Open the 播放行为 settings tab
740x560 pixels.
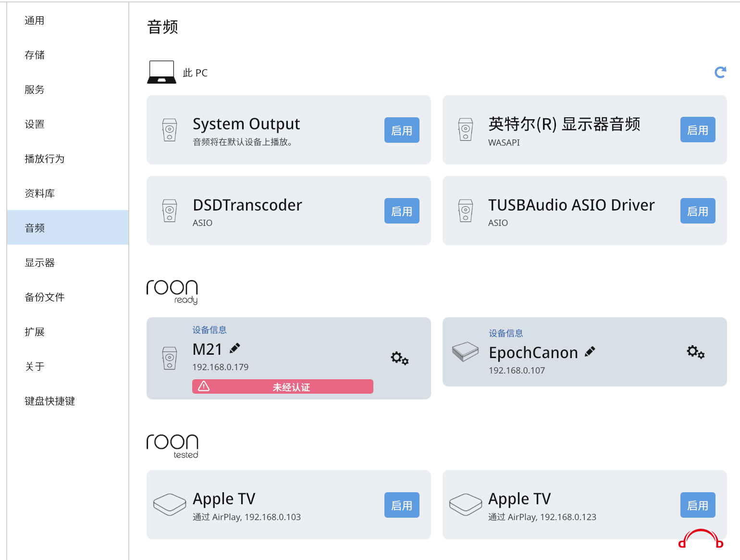(x=68, y=159)
